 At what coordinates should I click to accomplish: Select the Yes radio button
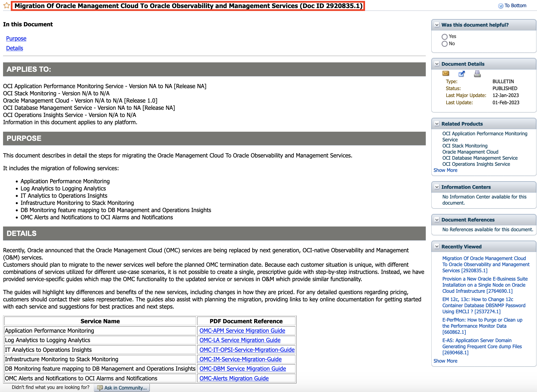(445, 37)
